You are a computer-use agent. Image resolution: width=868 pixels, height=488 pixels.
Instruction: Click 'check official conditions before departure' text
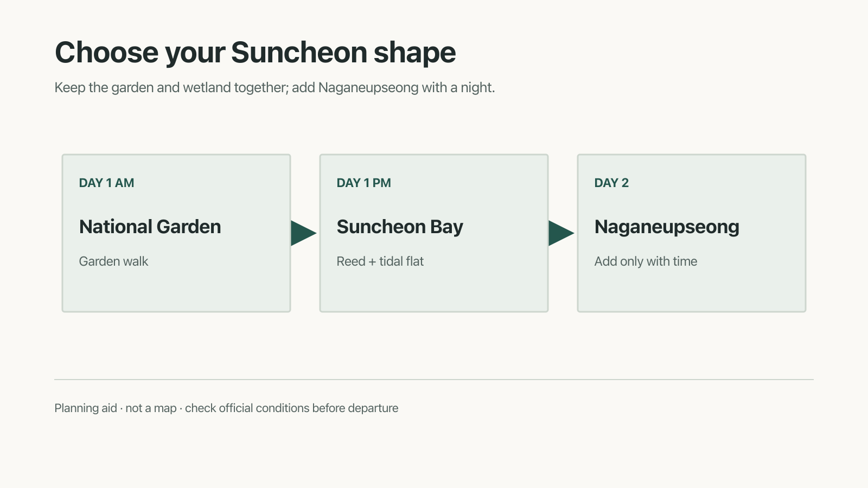click(292, 408)
